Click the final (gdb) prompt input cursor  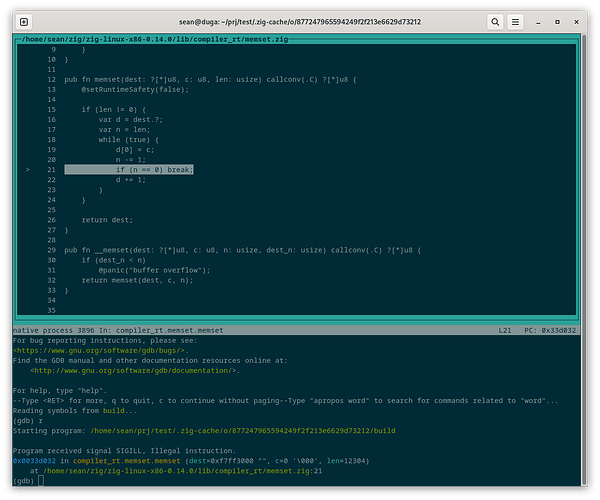click(x=41, y=481)
